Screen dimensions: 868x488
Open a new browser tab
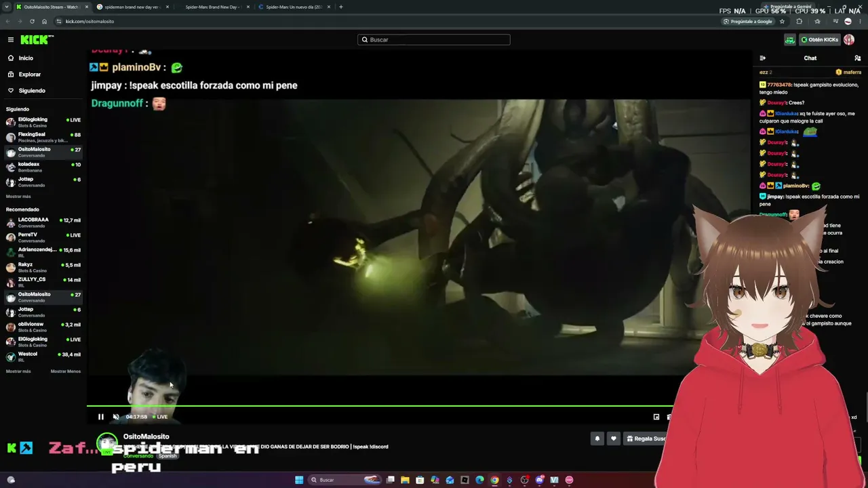click(x=340, y=7)
